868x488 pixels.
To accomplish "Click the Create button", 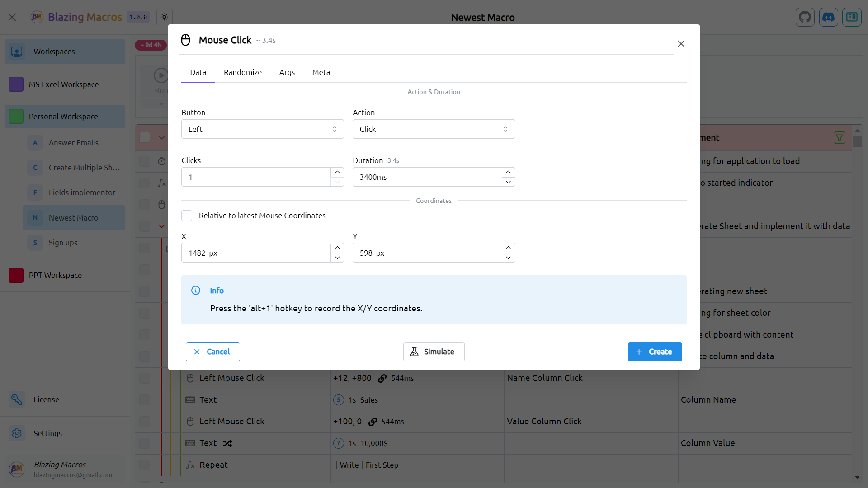I will (655, 352).
